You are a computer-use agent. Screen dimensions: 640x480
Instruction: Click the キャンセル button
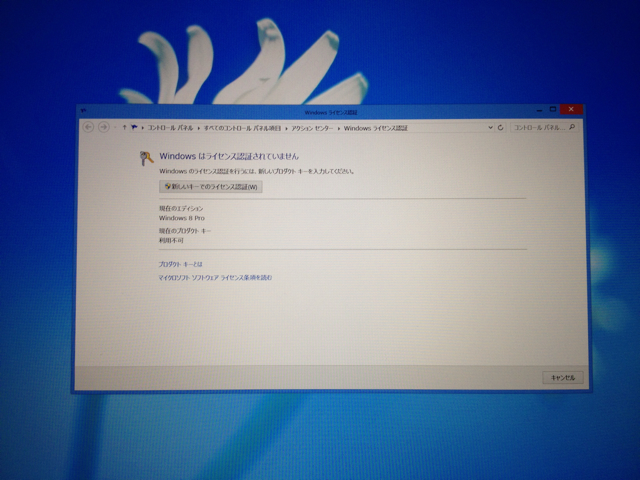pos(562,378)
